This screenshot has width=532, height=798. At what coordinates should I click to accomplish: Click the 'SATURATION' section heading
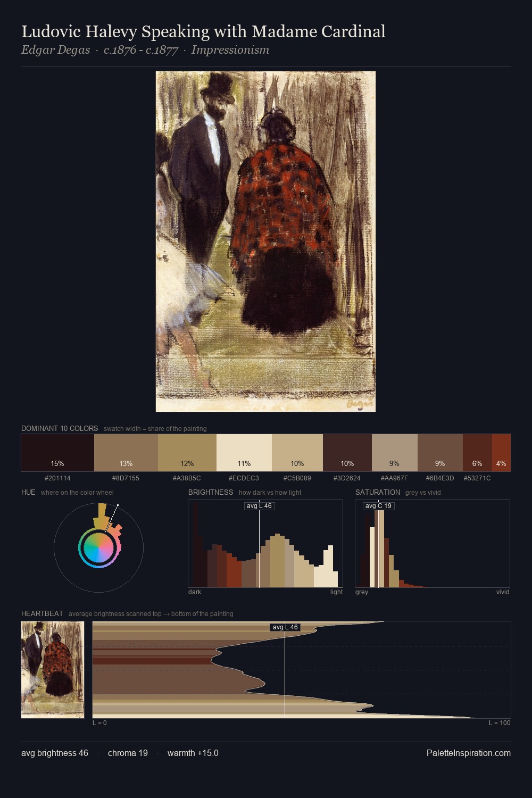point(378,492)
